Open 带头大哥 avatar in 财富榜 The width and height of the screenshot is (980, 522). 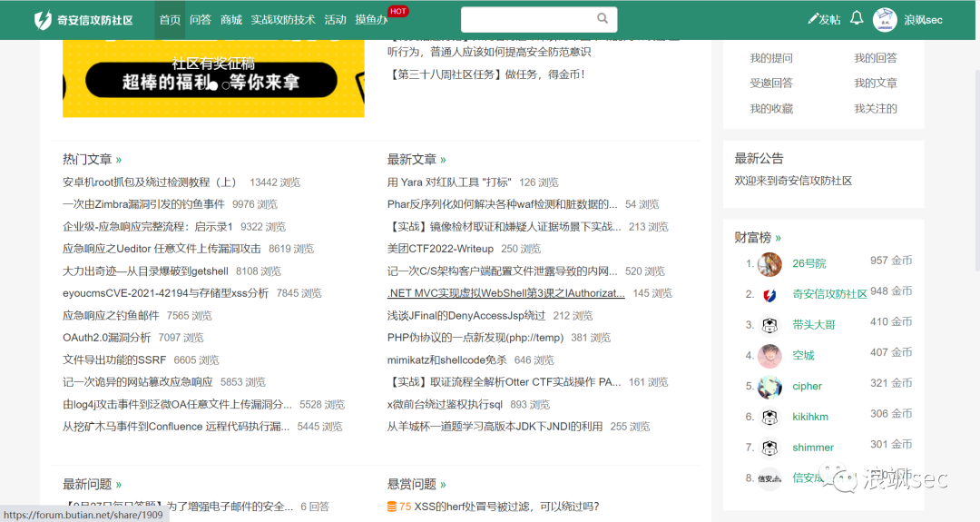point(769,325)
